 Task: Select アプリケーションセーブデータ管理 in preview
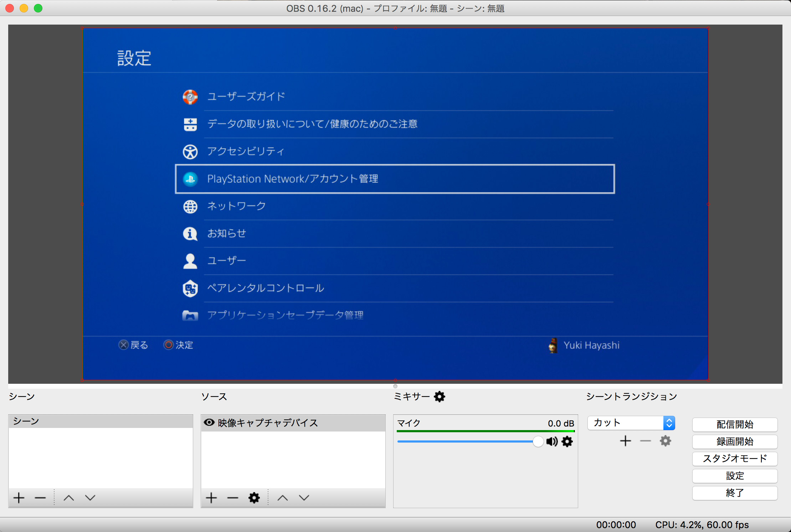point(394,315)
